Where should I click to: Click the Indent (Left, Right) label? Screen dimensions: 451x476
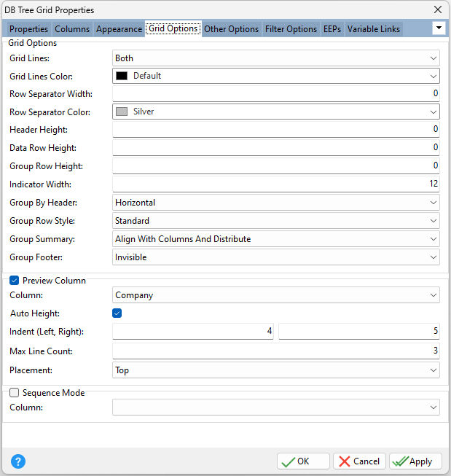[47, 332]
